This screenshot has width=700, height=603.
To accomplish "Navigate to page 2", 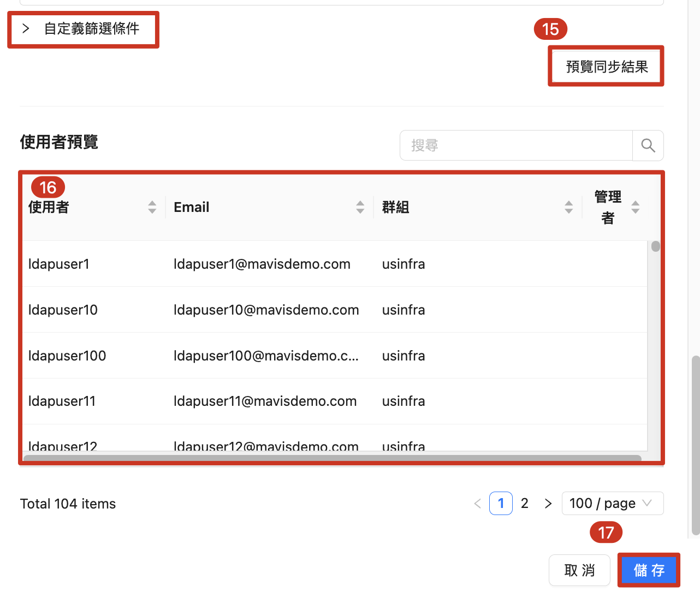I will tap(524, 503).
